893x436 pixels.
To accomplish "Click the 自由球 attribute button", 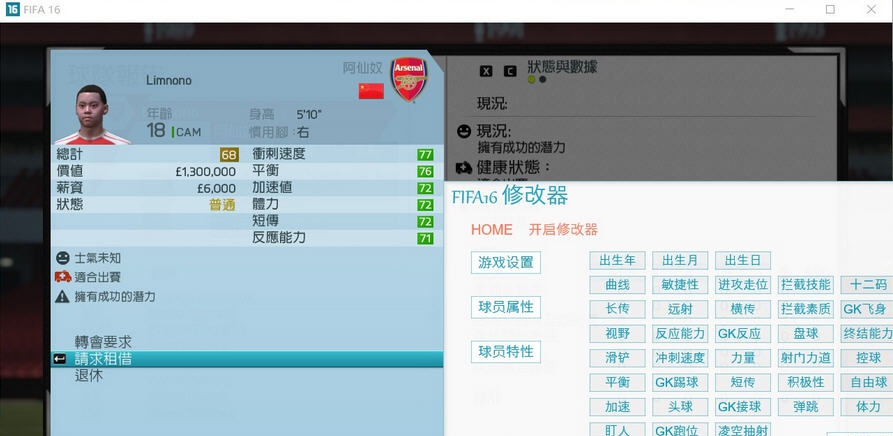I will click(867, 382).
